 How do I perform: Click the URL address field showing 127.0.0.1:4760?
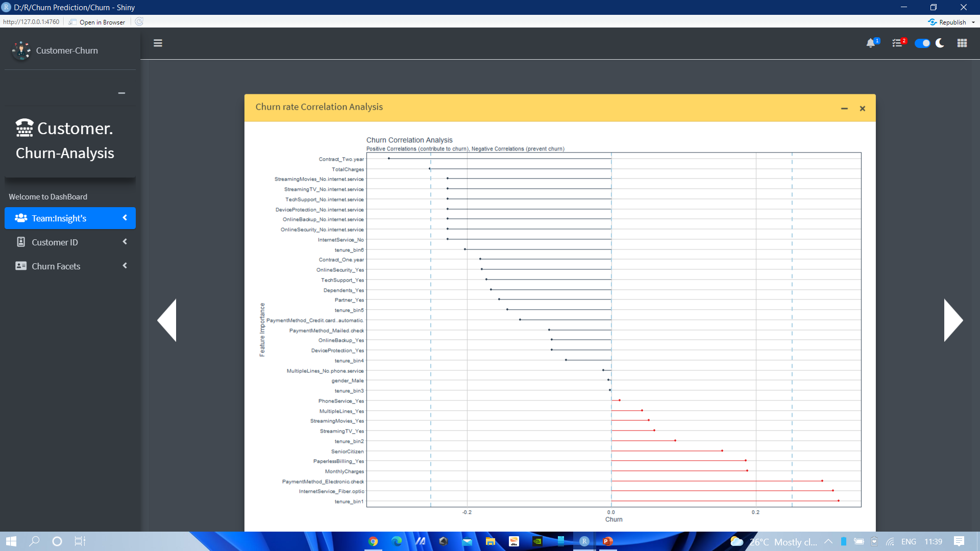31,22
